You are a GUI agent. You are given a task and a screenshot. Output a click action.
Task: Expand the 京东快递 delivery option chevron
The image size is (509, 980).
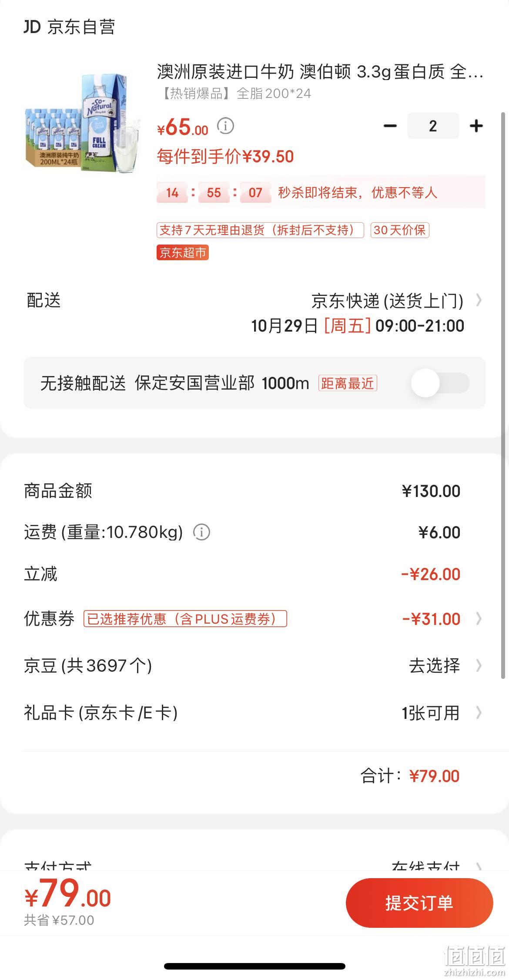coord(479,300)
